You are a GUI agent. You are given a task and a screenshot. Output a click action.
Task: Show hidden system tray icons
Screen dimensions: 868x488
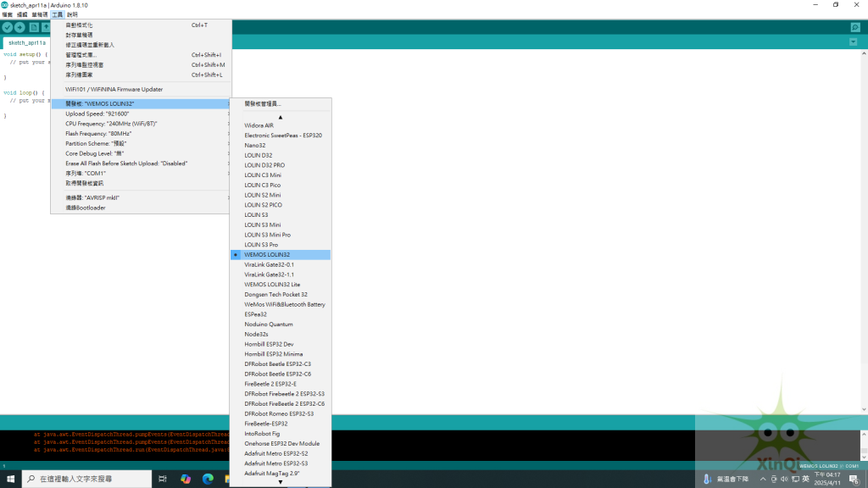pos(763,480)
